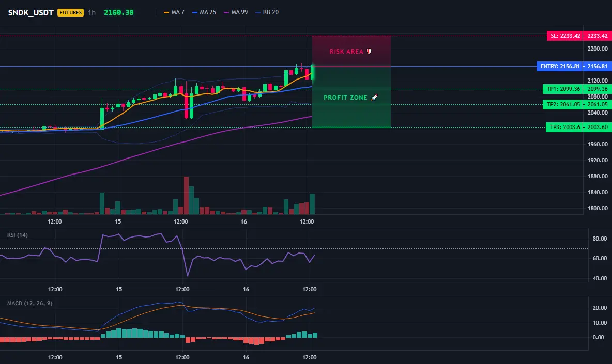Viewport: 612px width, 364px height.
Task: Click the shield icon in RISK AREA
Action: [x=369, y=52]
